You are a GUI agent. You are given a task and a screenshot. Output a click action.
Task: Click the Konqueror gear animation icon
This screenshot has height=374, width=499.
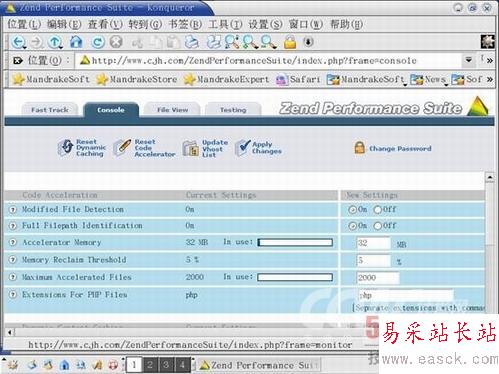click(x=487, y=42)
